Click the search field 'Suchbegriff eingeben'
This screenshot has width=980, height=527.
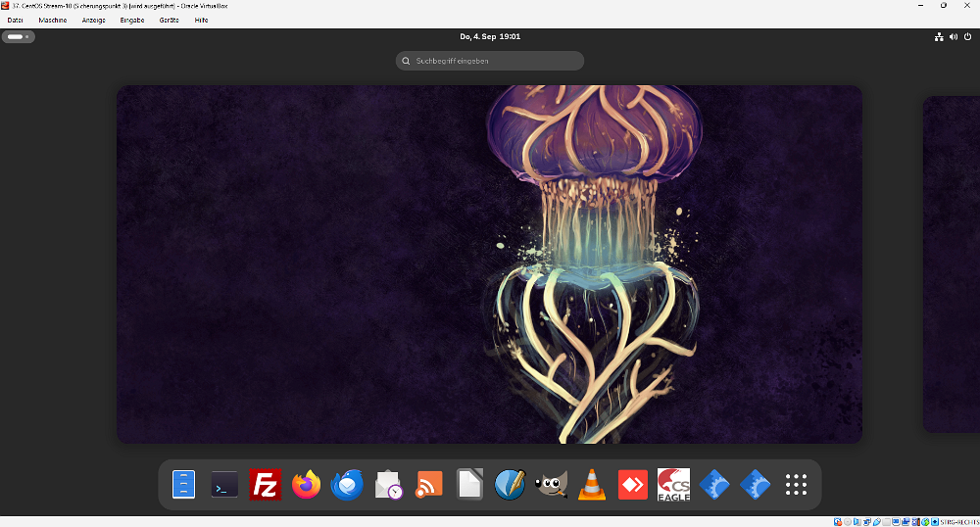pyautogui.click(x=490, y=61)
